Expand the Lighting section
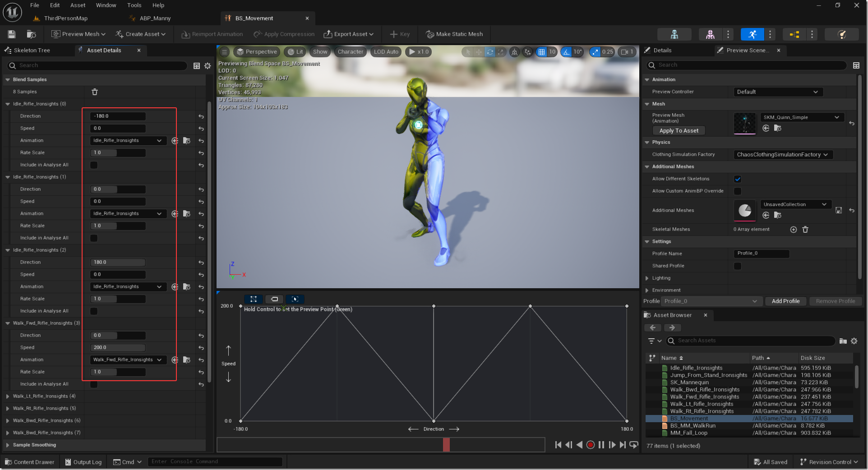868x470 pixels. [x=647, y=278]
